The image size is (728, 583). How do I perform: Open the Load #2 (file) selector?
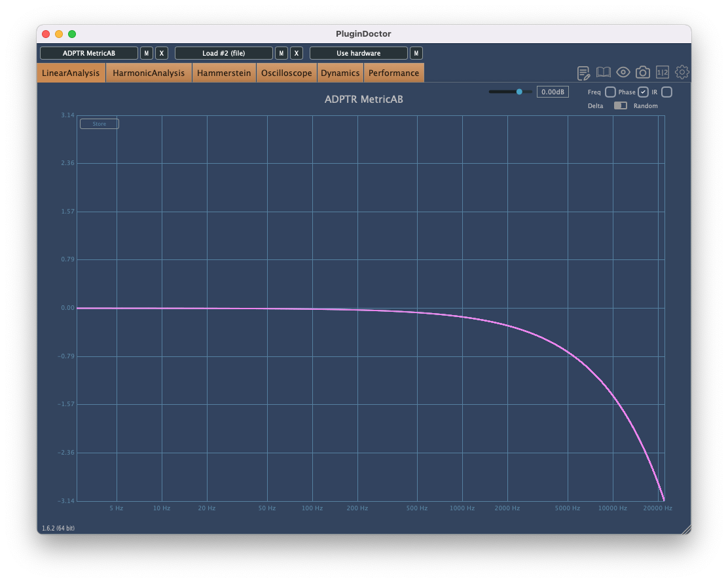pyautogui.click(x=224, y=53)
